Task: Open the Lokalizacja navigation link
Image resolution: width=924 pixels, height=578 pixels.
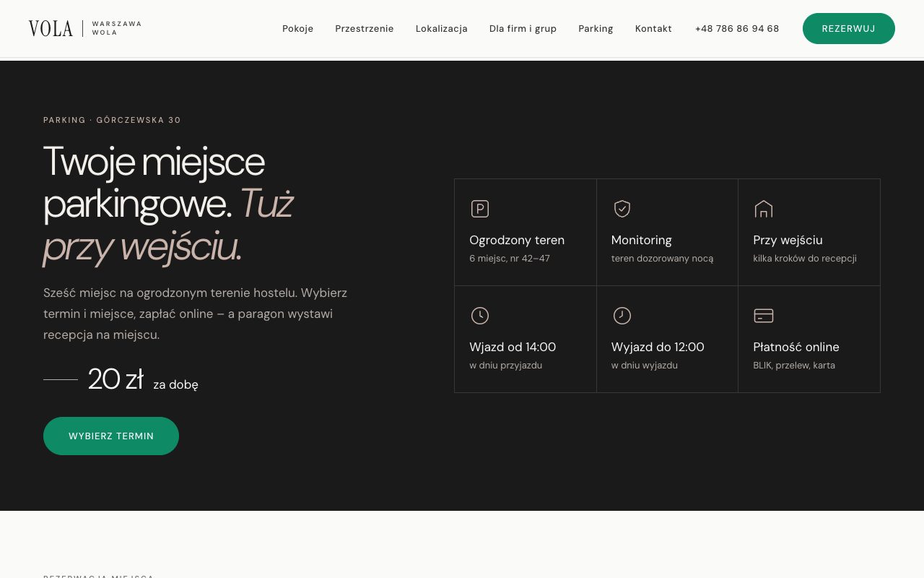Action: point(442,29)
